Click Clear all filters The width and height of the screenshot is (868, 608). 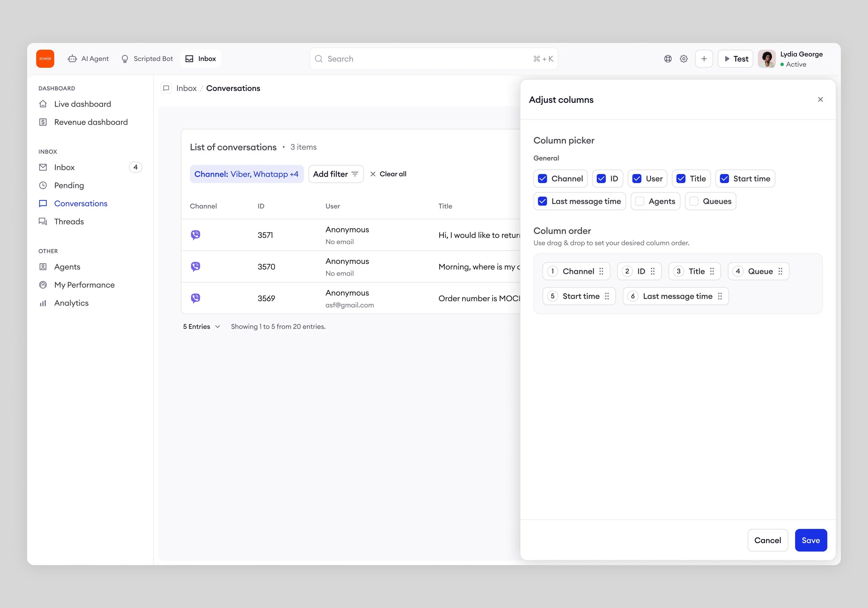point(388,174)
